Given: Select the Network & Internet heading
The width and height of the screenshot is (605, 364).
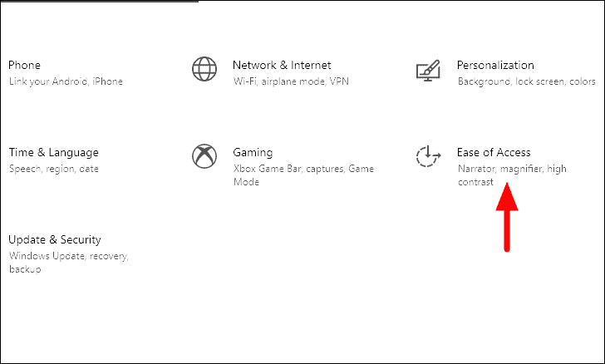Looking at the screenshot, I should (282, 65).
